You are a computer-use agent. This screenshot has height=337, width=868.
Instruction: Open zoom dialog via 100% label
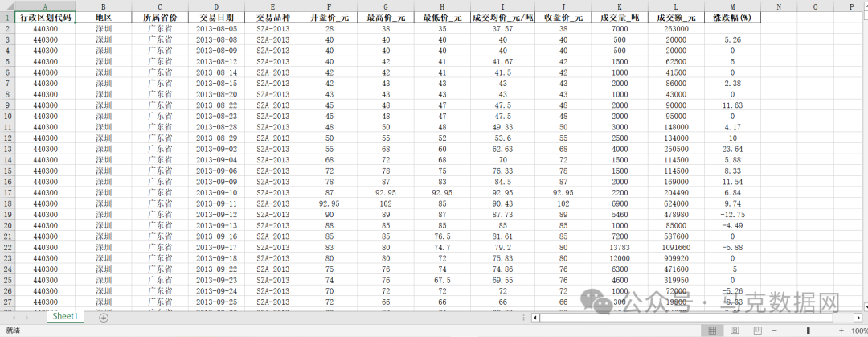click(859, 331)
